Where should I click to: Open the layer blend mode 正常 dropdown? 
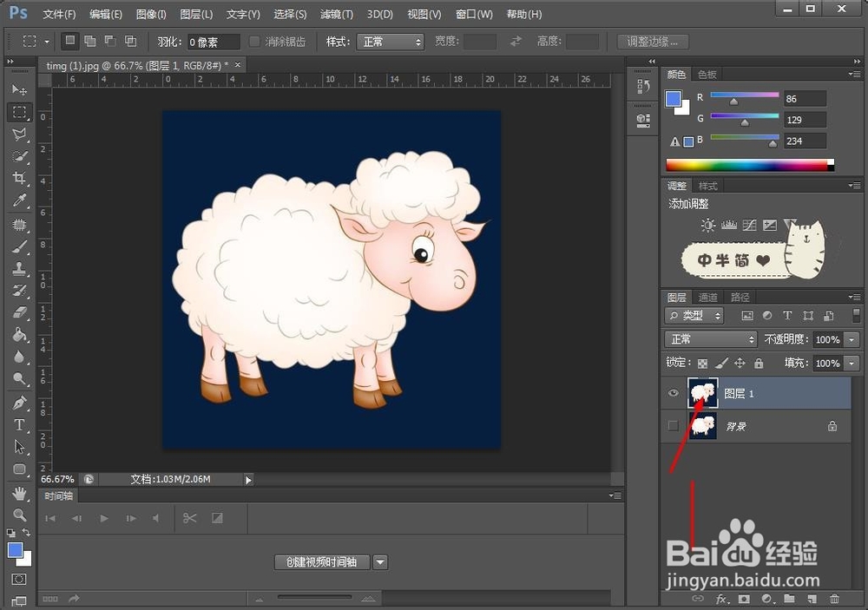(711, 339)
